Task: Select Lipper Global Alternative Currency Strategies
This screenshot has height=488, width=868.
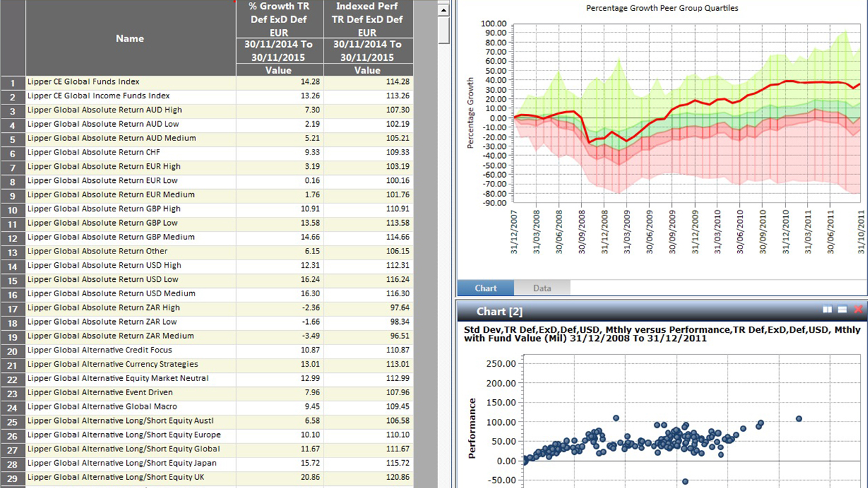Action: (x=113, y=364)
